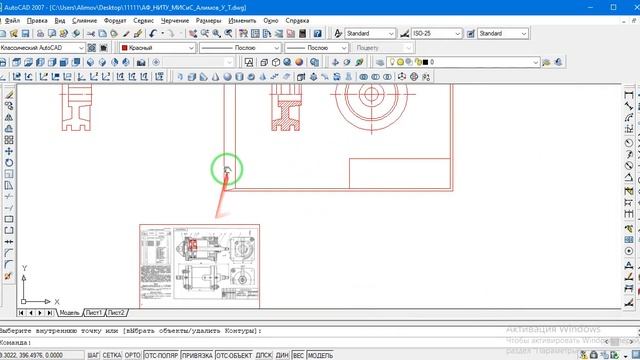Click the Properties palette icon
640x360 pixels.
[x=244, y=33]
